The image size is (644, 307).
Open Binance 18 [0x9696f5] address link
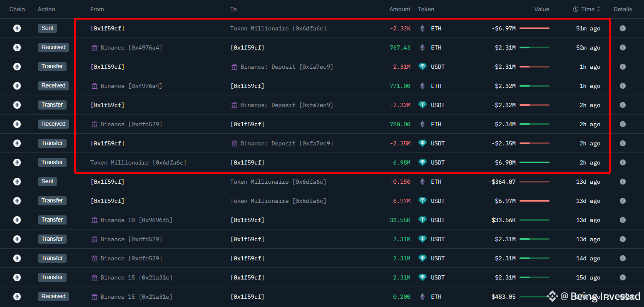pos(136,220)
